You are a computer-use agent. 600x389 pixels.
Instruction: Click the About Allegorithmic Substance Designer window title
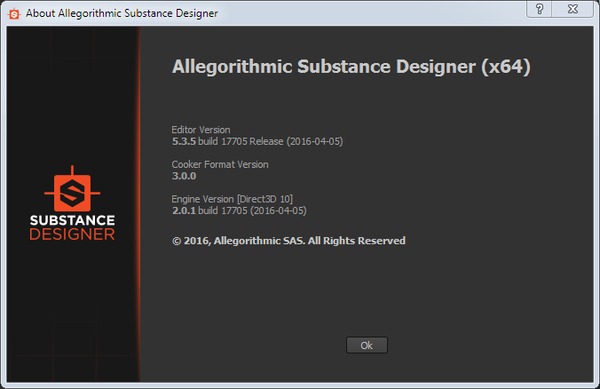pos(122,13)
